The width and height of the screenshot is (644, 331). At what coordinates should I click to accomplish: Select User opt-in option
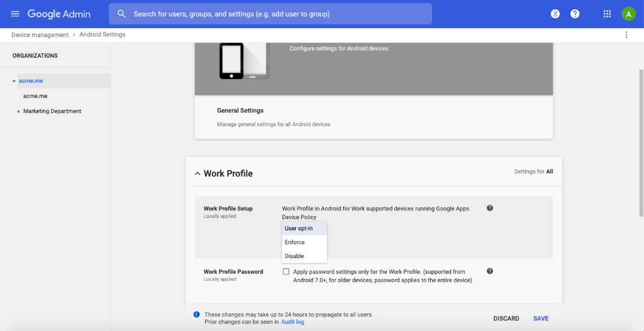(x=304, y=229)
